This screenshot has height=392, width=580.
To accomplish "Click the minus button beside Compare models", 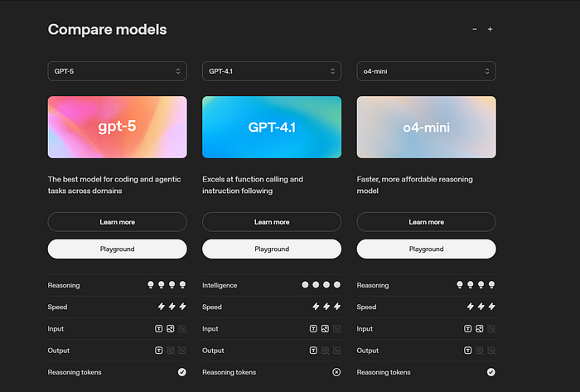I will [x=475, y=29].
